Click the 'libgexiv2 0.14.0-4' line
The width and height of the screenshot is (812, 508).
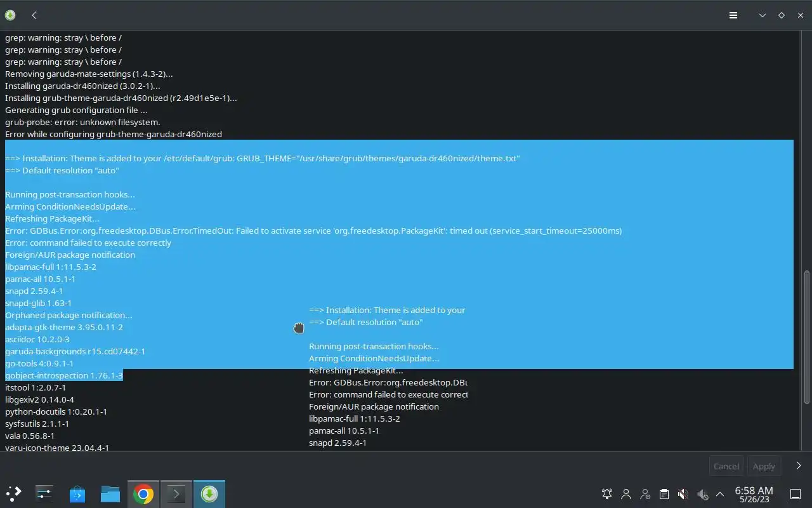(x=39, y=399)
